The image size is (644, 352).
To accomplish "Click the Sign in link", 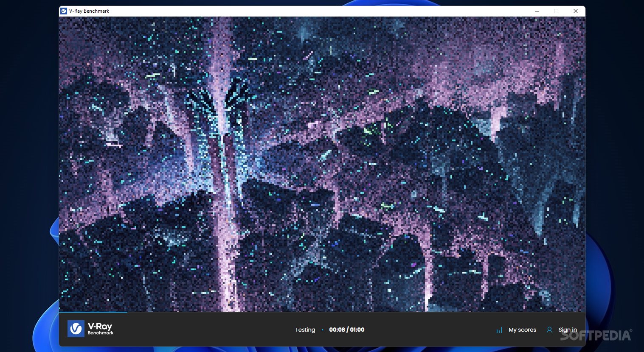I will [x=568, y=330].
